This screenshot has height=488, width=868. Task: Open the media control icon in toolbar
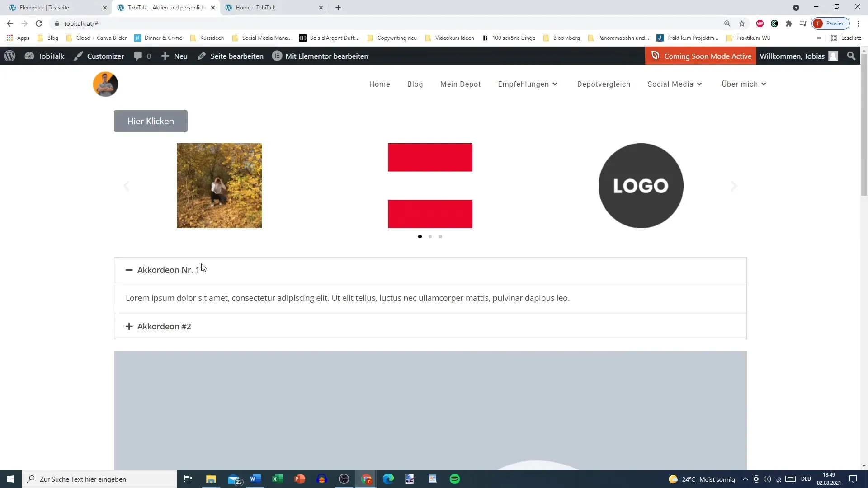803,23
